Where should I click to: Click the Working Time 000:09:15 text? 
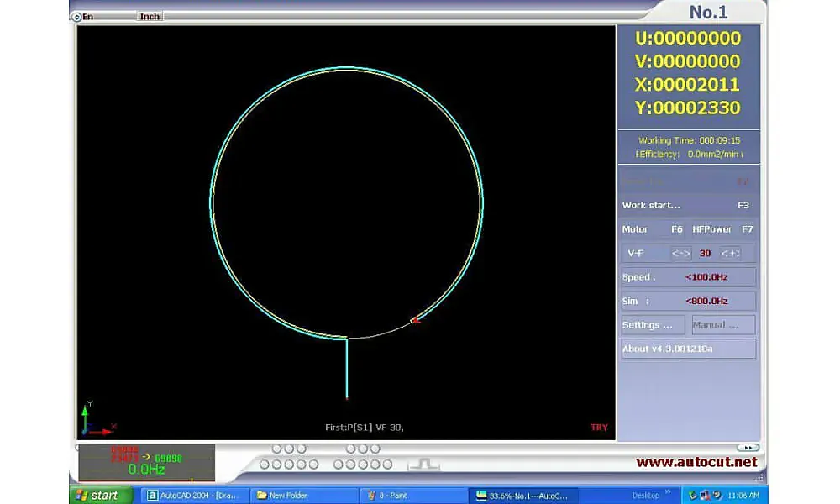click(x=689, y=140)
